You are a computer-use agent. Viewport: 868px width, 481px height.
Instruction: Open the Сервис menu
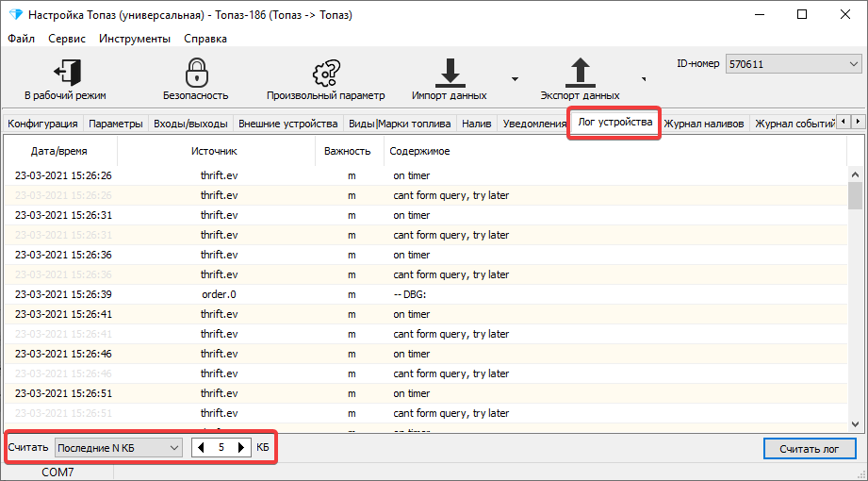tap(67, 39)
